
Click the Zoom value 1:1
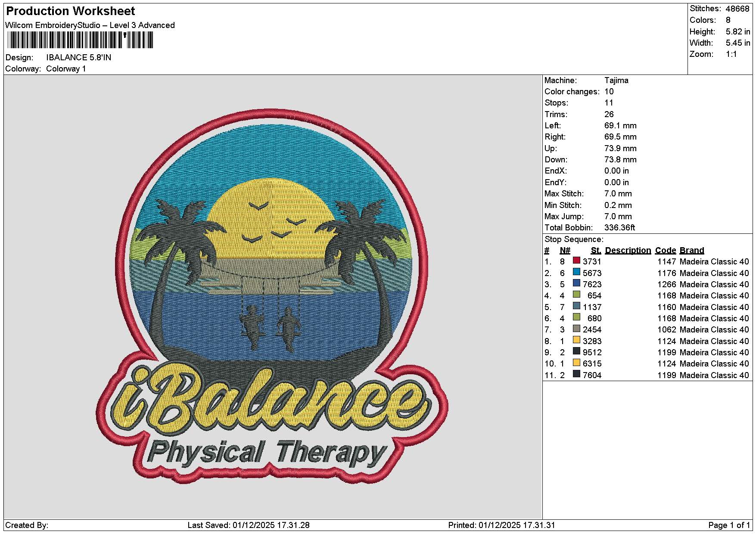click(x=731, y=54)
